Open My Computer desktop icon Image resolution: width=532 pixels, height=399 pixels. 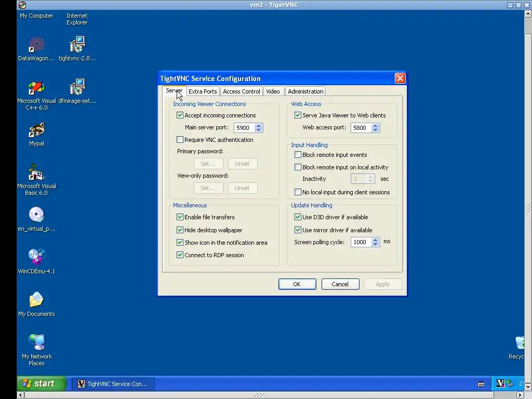[36, 16]
